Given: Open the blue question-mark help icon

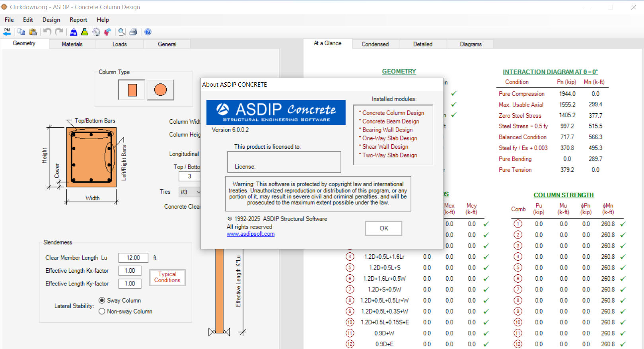Looking at the screenshot, I should point(148,32).
